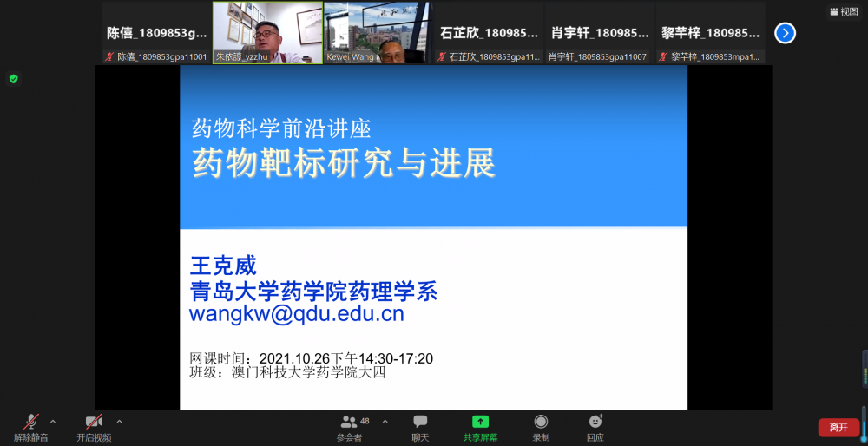Viewport: 868px width, 446px height.
Task: Select Kewei Wang video thumbnail
Action: [378, 33]
